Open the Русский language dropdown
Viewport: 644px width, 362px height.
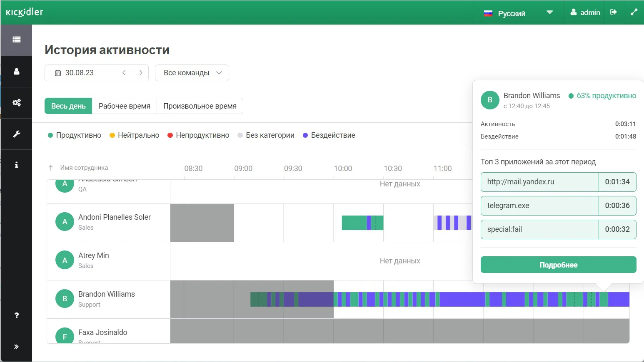tap(518, 13)
